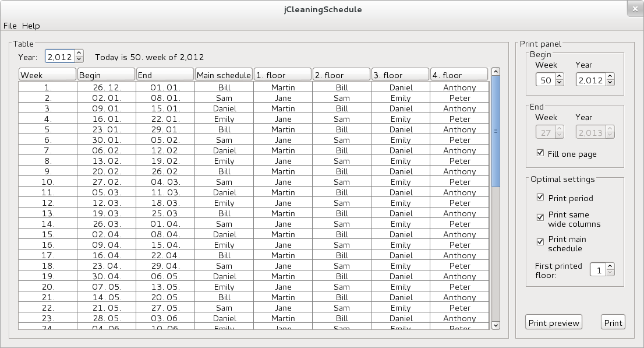644x348 pixels.
Task: Select 1. floor cell Jane in week 18
Action: coord(283,266)
